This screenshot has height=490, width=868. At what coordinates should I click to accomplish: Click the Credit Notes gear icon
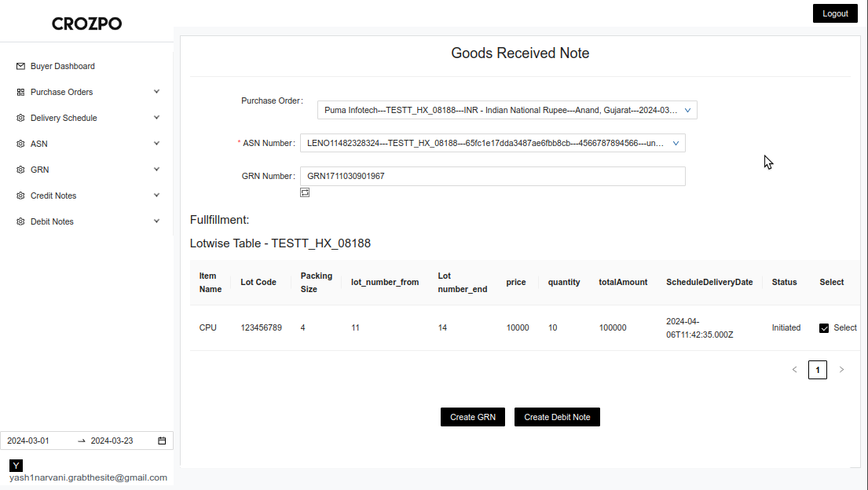20,196
